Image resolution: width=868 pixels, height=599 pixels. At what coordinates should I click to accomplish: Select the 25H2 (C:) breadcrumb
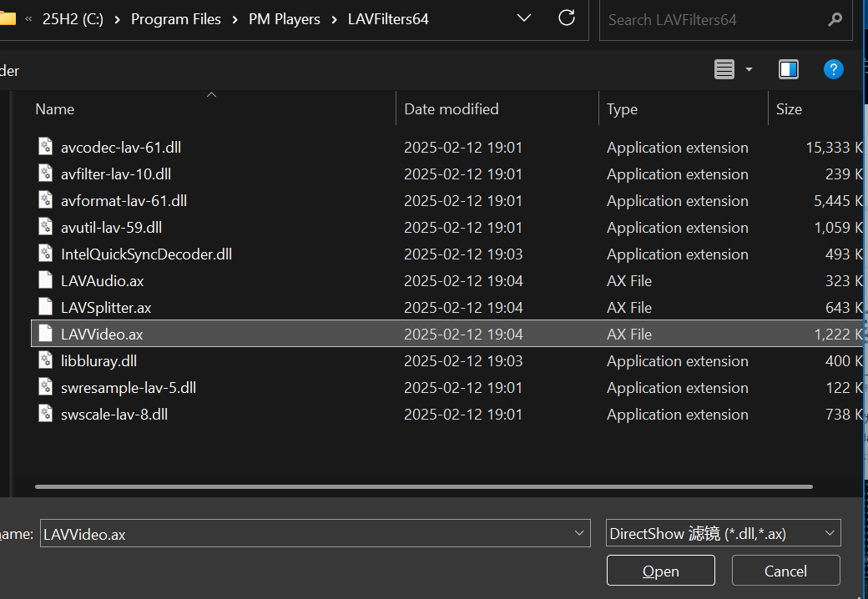coord(73,19)
